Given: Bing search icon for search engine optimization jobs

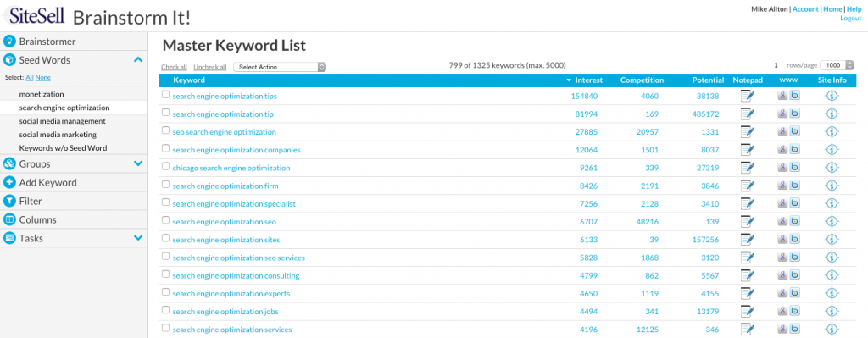Looking at the screenshot, I should point(795,312).
